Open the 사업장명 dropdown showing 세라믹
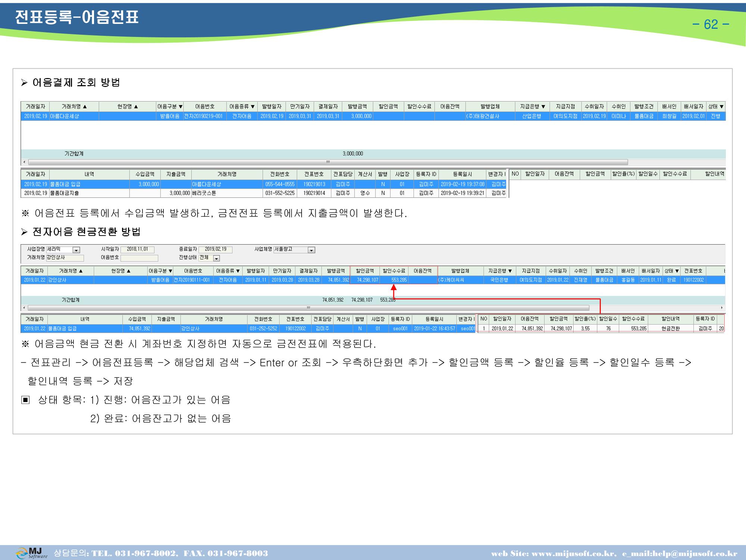The height and width of the screenshot is (560, 746). pyautogui.click(x=76, y=250)
